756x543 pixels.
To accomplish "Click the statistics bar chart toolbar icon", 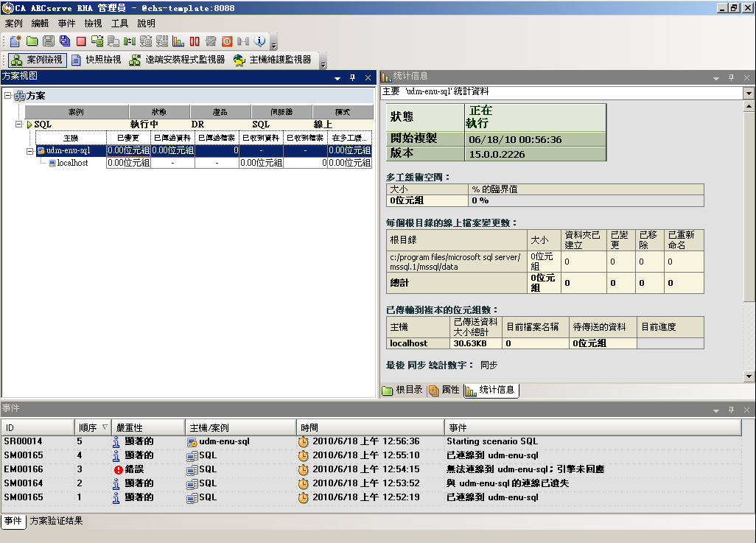I will (x=178, y=41).
